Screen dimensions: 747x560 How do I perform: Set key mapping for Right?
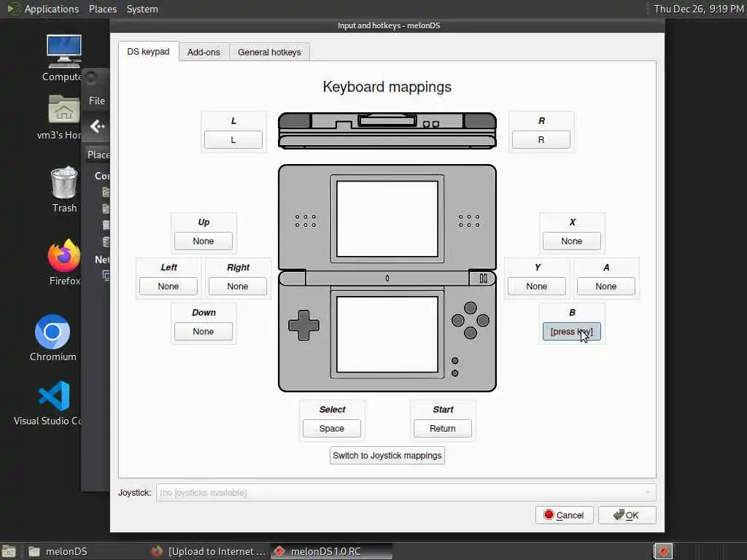pyautogui.click(x=237, y=286)
